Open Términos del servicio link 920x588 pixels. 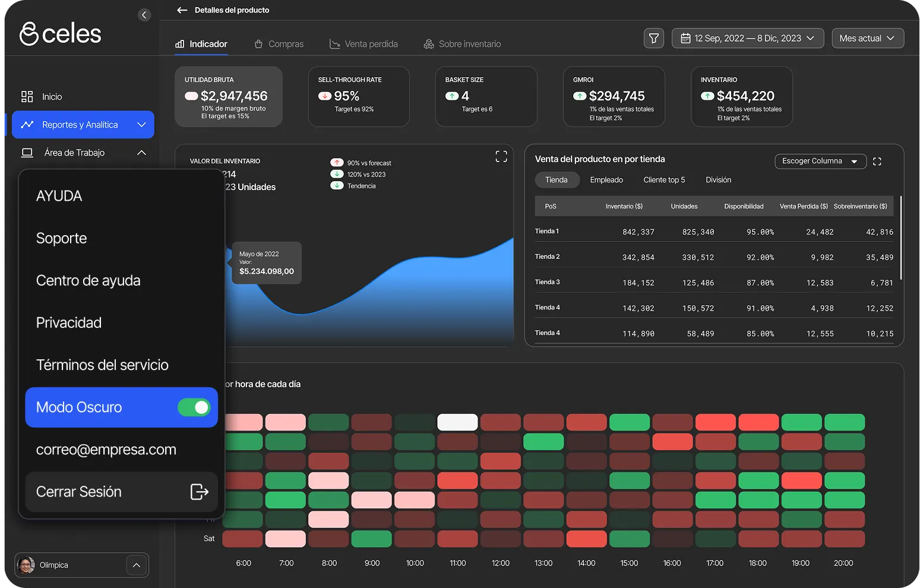pos(102,365)
